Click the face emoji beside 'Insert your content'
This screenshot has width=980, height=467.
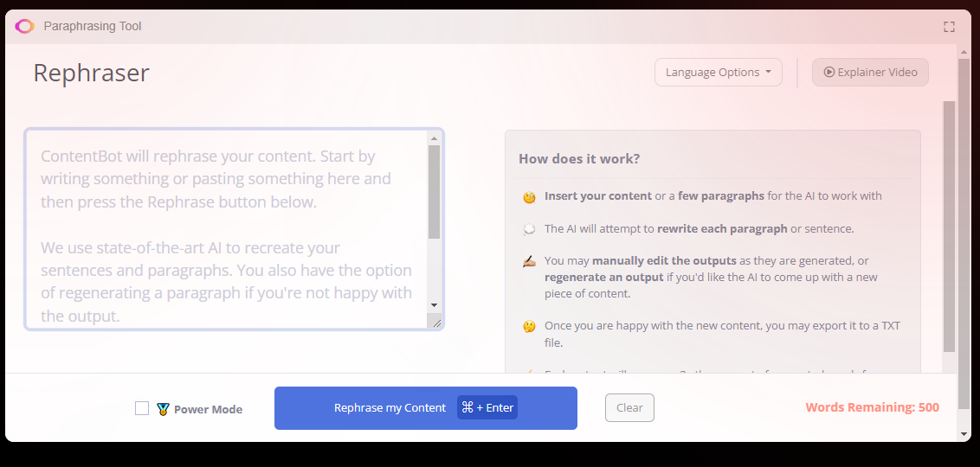click(529, 197)
